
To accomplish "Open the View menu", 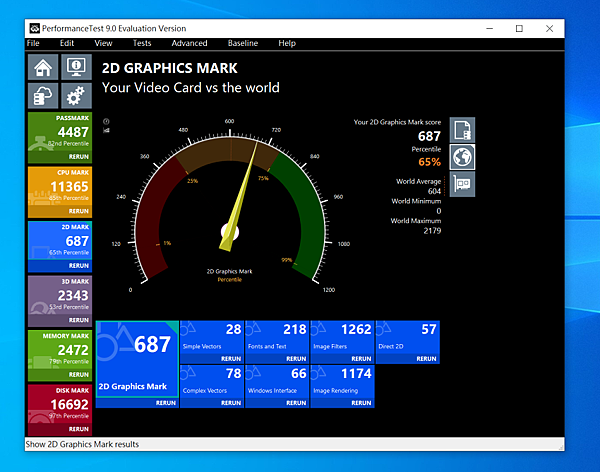I will [103, 43].
